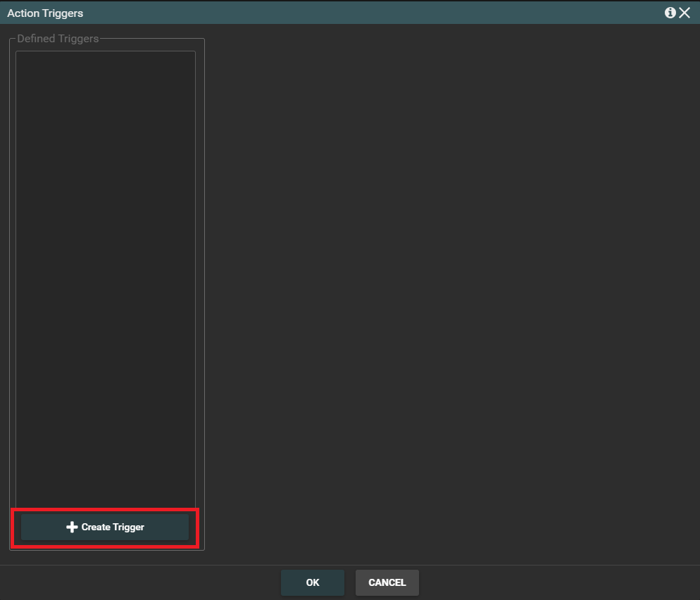Click the Defined Triggers group label
Screen dimensions: 700x600
[x=58, y=39]
